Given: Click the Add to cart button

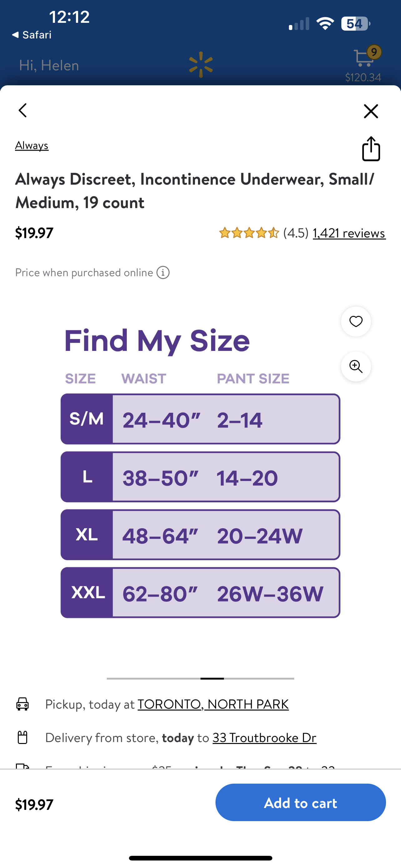Looking at the screenshot, I should coord(300,802).
